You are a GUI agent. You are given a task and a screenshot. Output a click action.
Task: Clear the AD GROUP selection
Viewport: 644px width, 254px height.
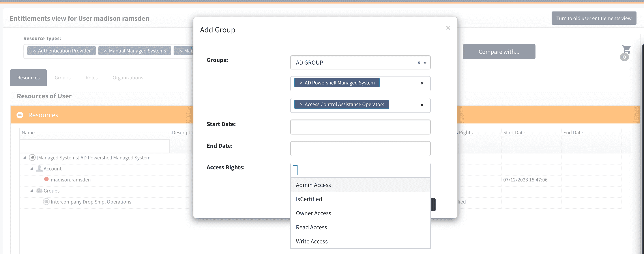pyautogui.click(x=419, y=62)
